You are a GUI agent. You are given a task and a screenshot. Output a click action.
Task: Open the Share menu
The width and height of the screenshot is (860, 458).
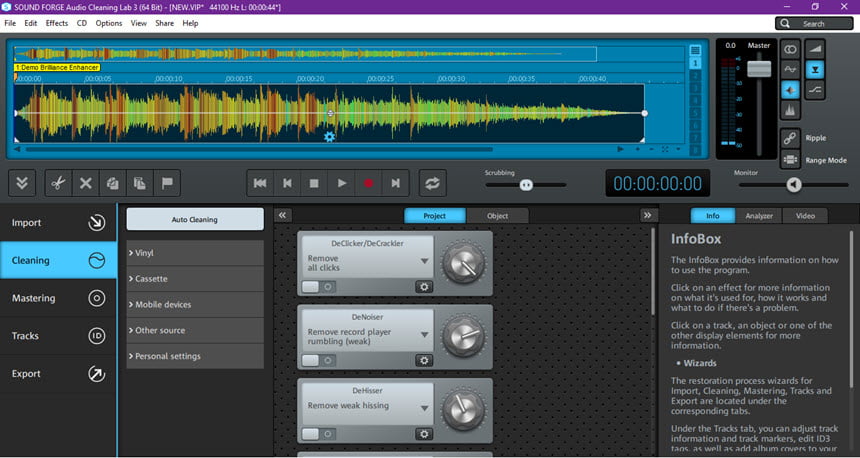pos(164,23)
